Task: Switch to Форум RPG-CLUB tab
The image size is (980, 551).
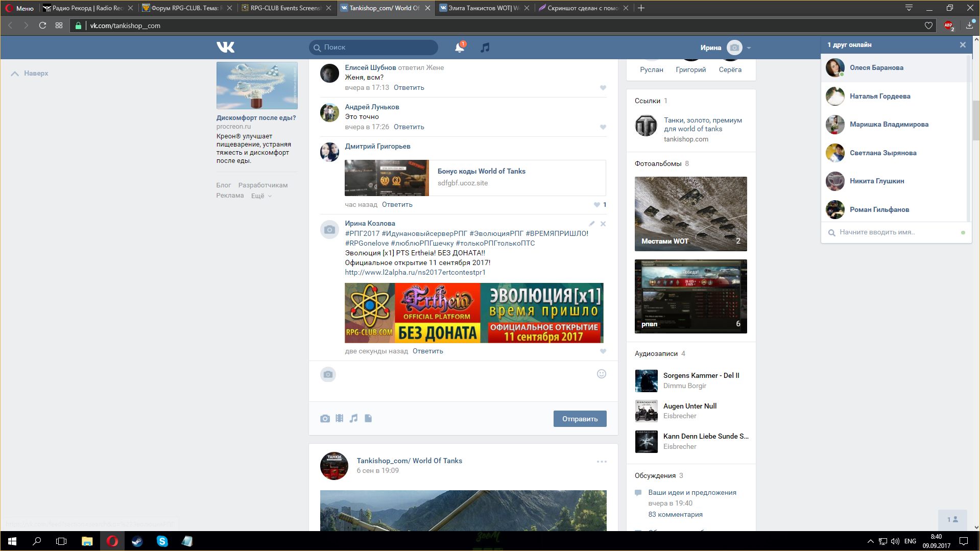Action: (x=187, y=8)
